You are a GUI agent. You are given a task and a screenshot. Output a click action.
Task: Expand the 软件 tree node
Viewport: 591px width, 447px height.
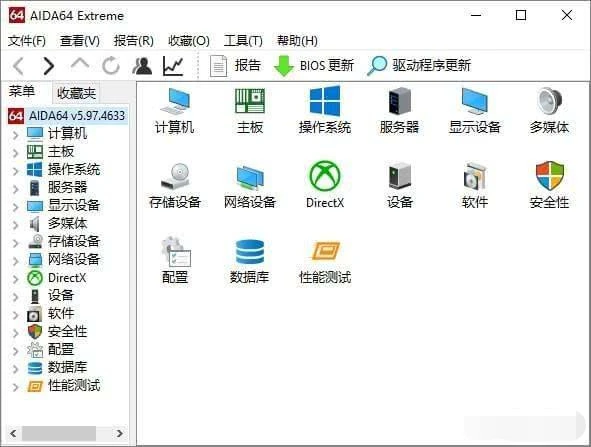(15, 315)
